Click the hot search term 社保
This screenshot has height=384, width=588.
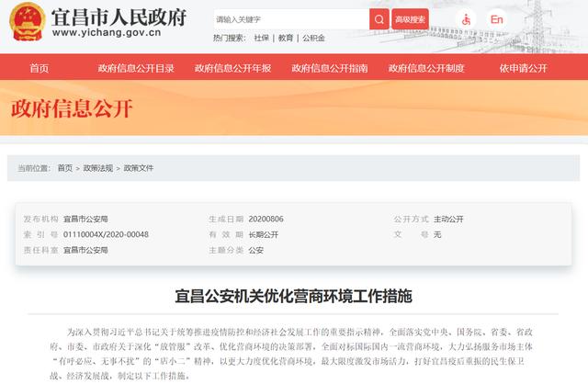261,38
